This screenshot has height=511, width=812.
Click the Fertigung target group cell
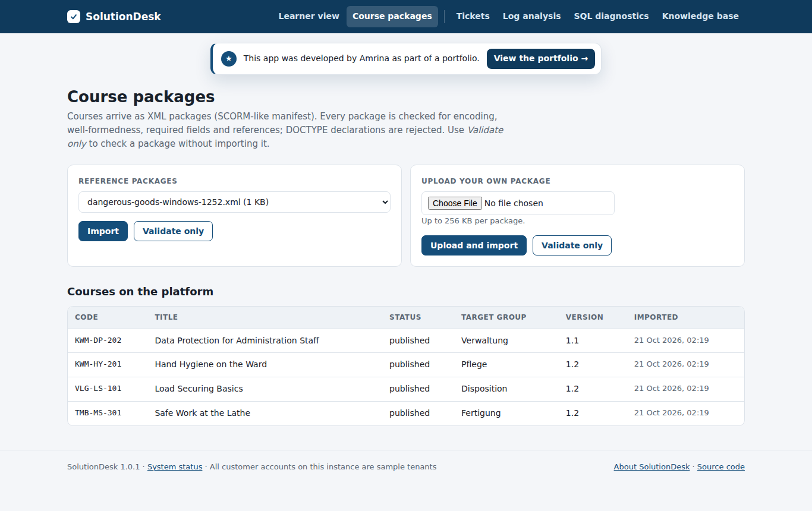tap(481, 413)
